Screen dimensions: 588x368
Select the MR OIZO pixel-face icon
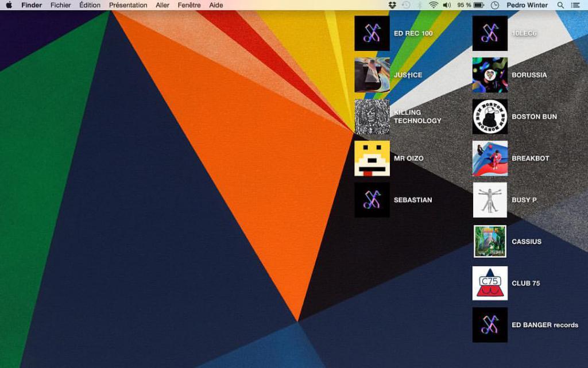[372, 158]
